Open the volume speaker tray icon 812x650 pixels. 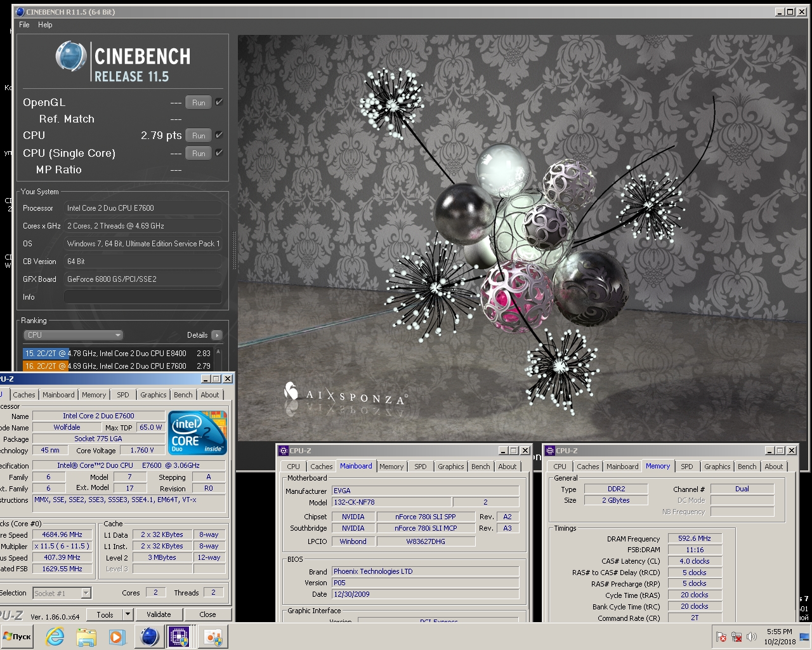(x=752, y=637)
